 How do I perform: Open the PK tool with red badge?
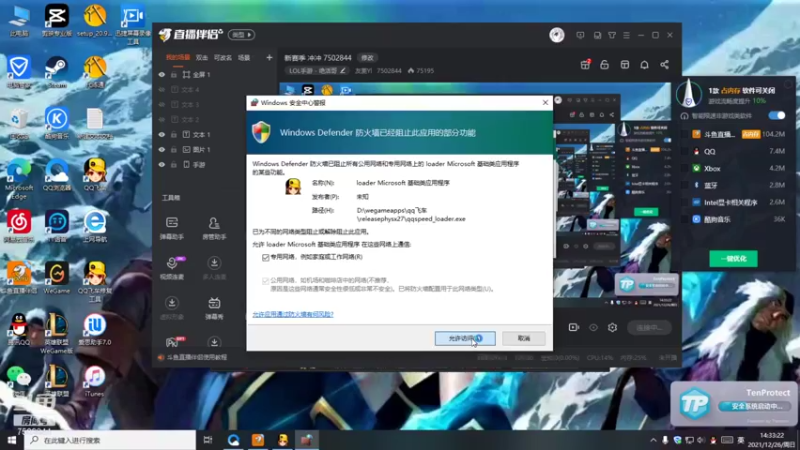173,341
